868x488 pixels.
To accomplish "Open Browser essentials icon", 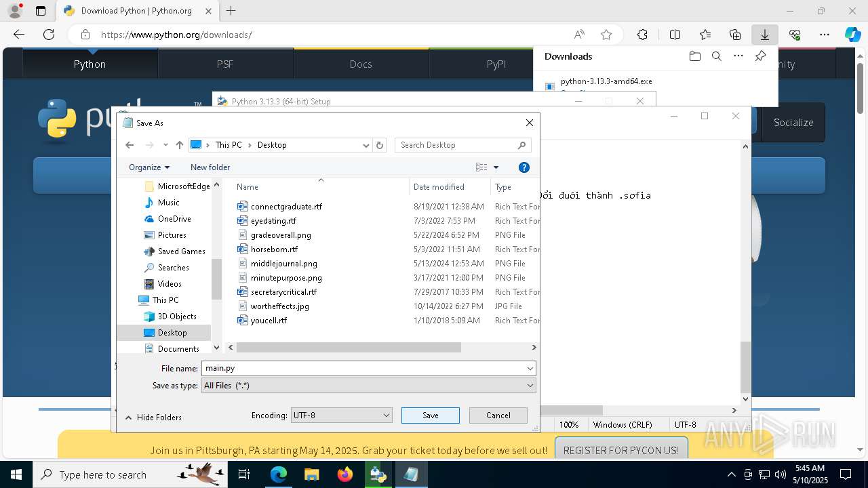I will [795, 35].
